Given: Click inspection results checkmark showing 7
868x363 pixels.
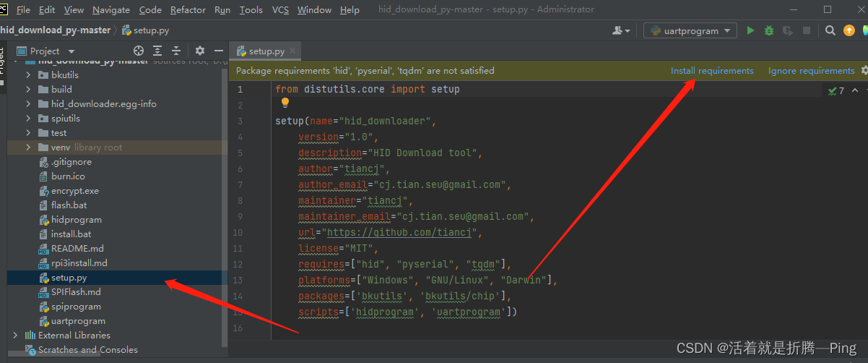Looking at the screenshot, I should [x=836, y=90].
